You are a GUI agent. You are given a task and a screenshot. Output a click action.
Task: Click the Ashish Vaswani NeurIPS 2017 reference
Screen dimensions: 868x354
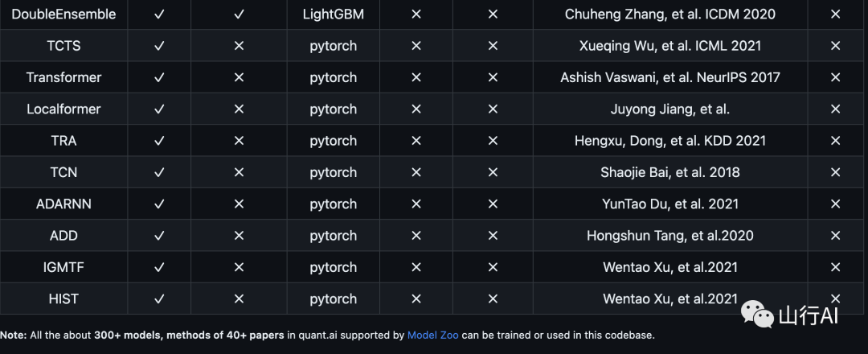669,77
